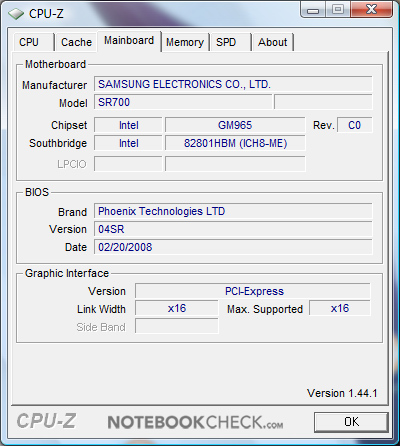Click the Southbridge label
Viewport: 400px width, 446px height.
tap(58, 143)
